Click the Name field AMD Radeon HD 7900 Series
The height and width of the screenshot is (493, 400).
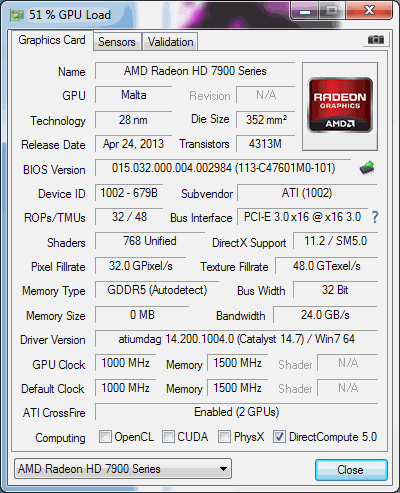click(195, 71)
